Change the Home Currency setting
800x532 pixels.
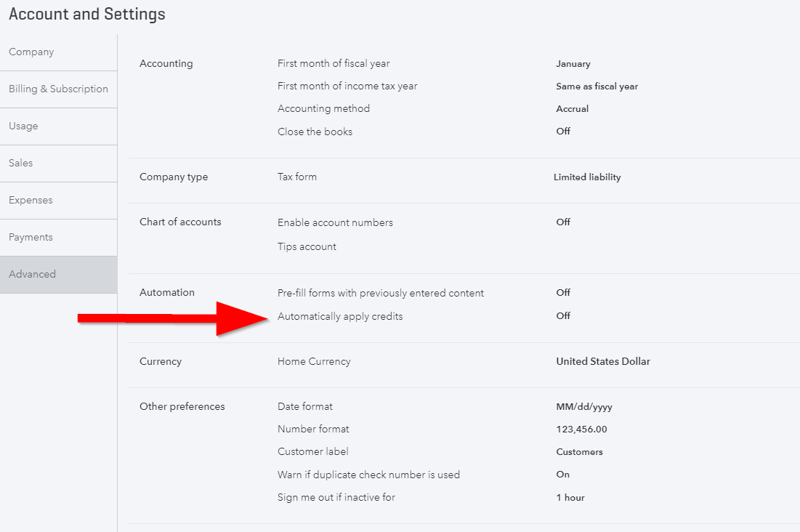pyautogui.click(x=314, y=361)
